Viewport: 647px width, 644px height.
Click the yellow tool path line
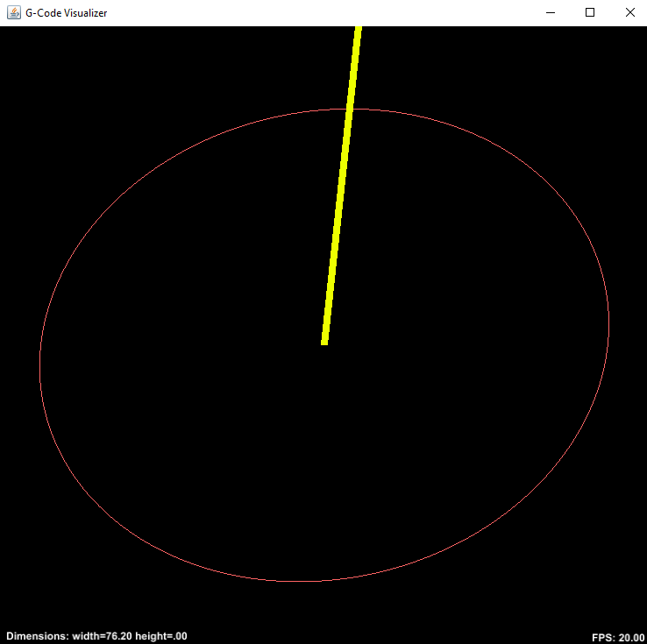click(x=341, y=186)
